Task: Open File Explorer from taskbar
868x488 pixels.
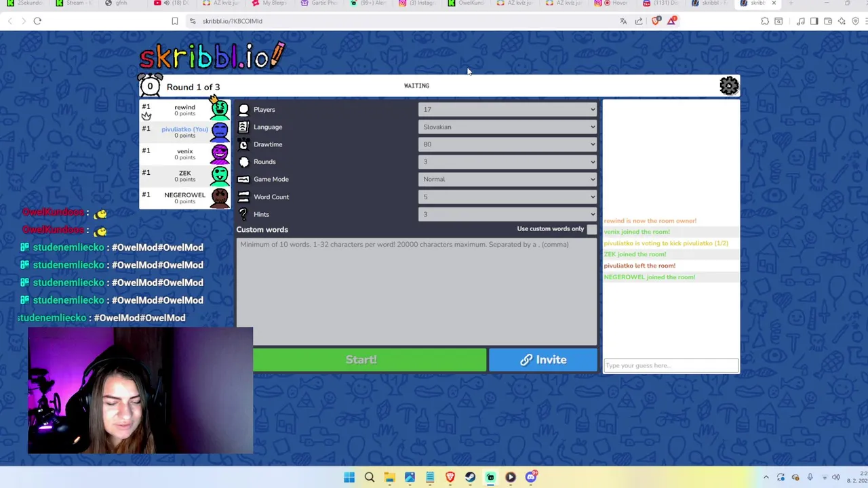Action: pos(389,477)
